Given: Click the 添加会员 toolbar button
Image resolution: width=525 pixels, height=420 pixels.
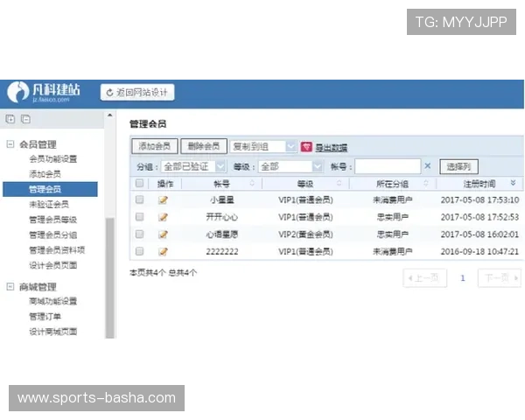Looking at the screenshot, I should [155, 146].
